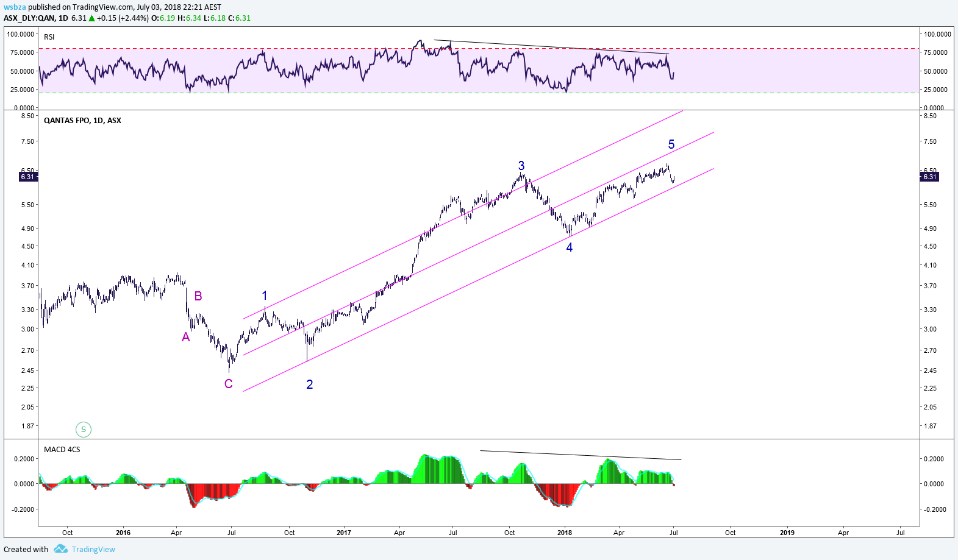Image resolution: width=958 pixels, height=560 pixels.
Task: Select the magenta A wave label
Action: click(186, 337)
